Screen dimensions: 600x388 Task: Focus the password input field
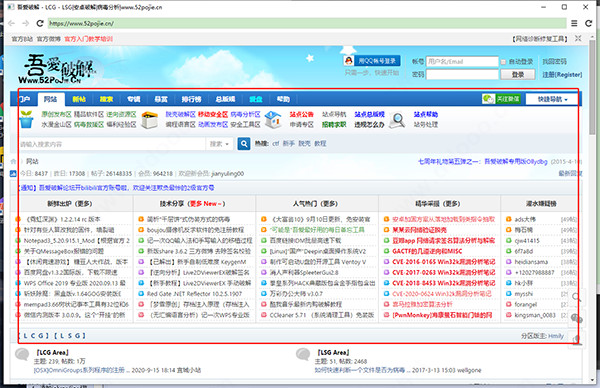[462, 74]
